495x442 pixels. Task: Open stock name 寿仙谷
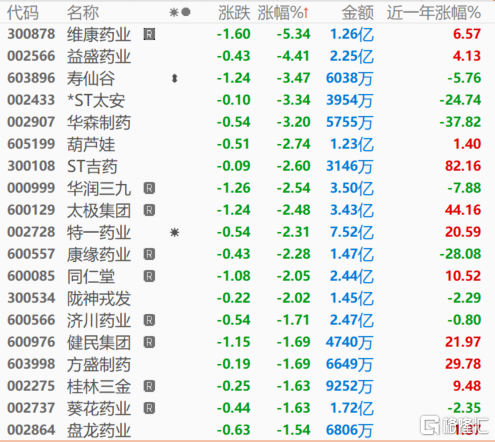tap(91, 78)
